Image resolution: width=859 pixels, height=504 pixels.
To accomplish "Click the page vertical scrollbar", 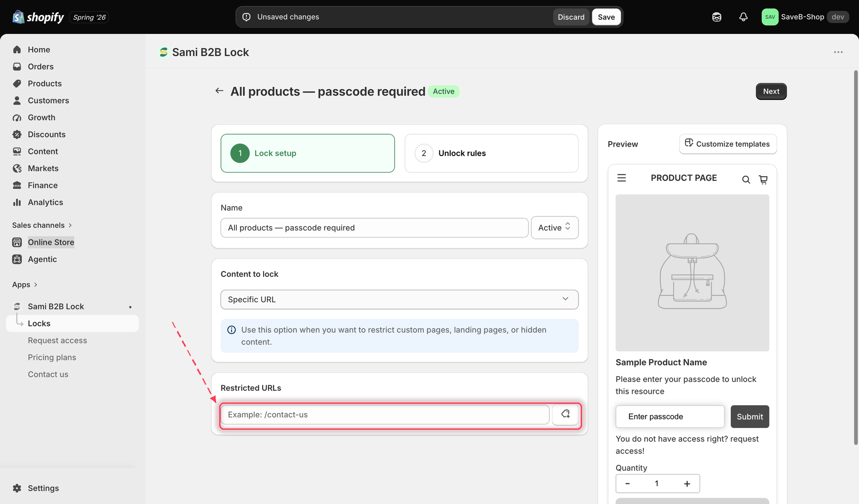I will coord(855,257).
